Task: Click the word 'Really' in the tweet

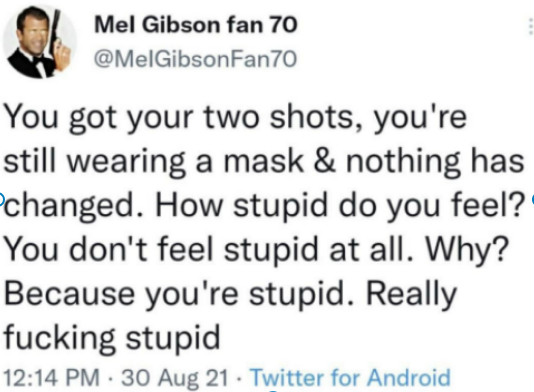Action: (411, 294)
